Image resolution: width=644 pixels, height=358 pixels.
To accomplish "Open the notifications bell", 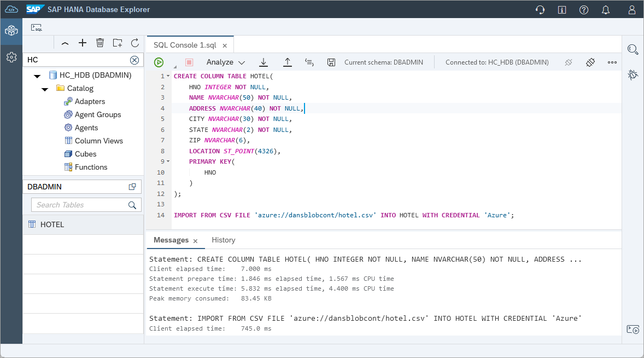I will pos(606,9).
